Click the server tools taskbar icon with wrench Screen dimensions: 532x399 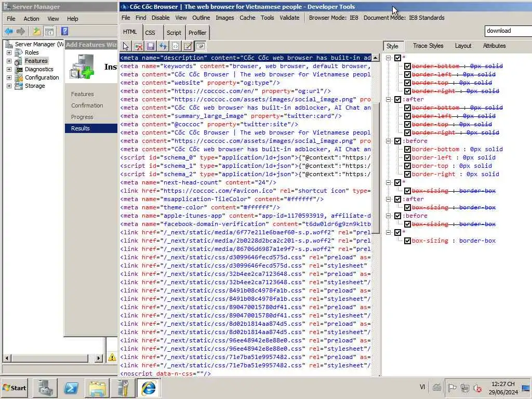coord(123,388)
